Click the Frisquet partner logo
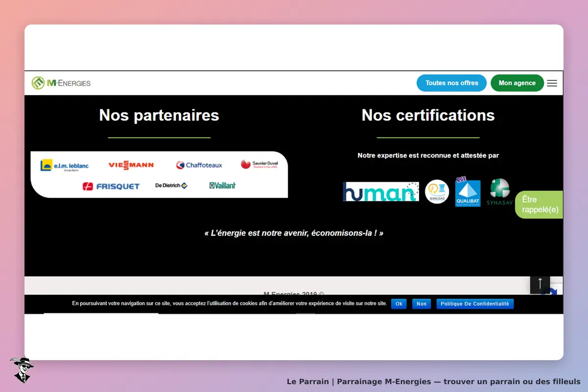 [x=111, y=186]
